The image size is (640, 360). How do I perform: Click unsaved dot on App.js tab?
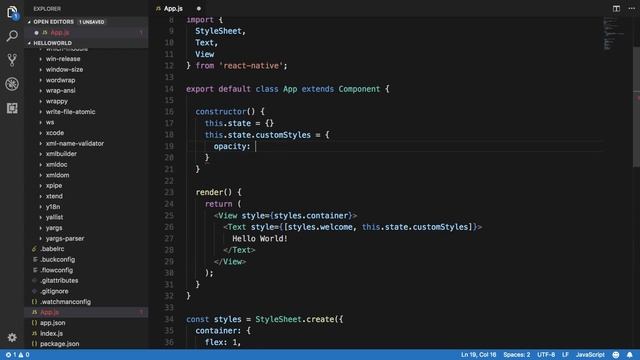199,9
